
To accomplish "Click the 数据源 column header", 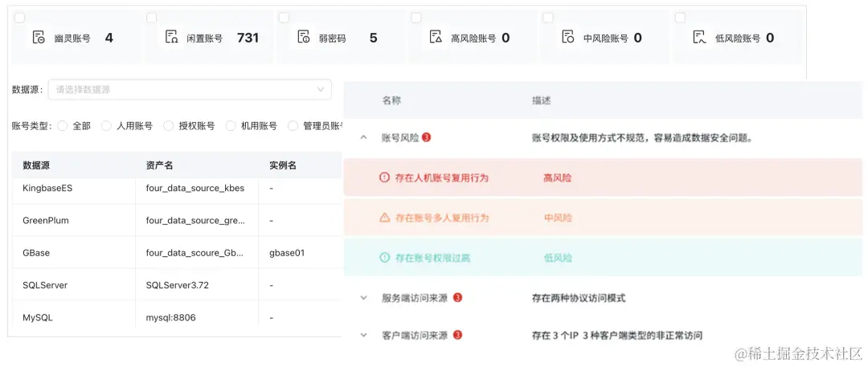I will pyautogui.click(x=36, y=165).
